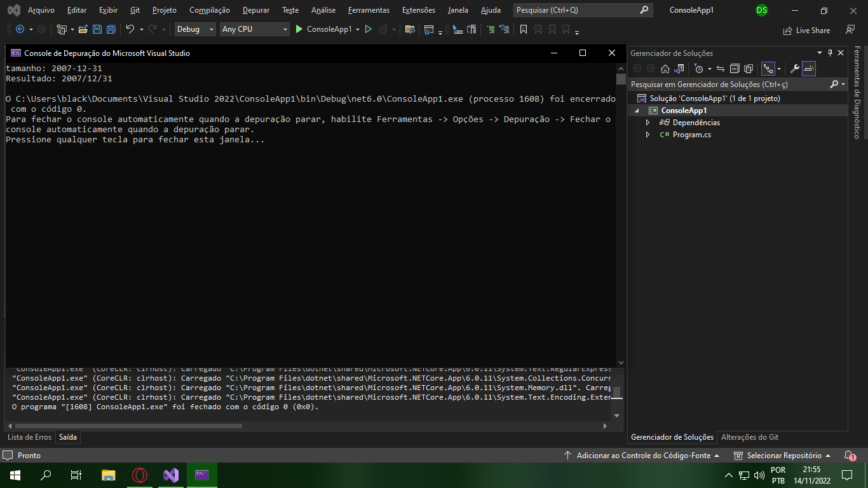Image resolution: width=868 pixels, height=488 pixels.
Task: Open the Windows Start menu
Action: coord(15,475)
